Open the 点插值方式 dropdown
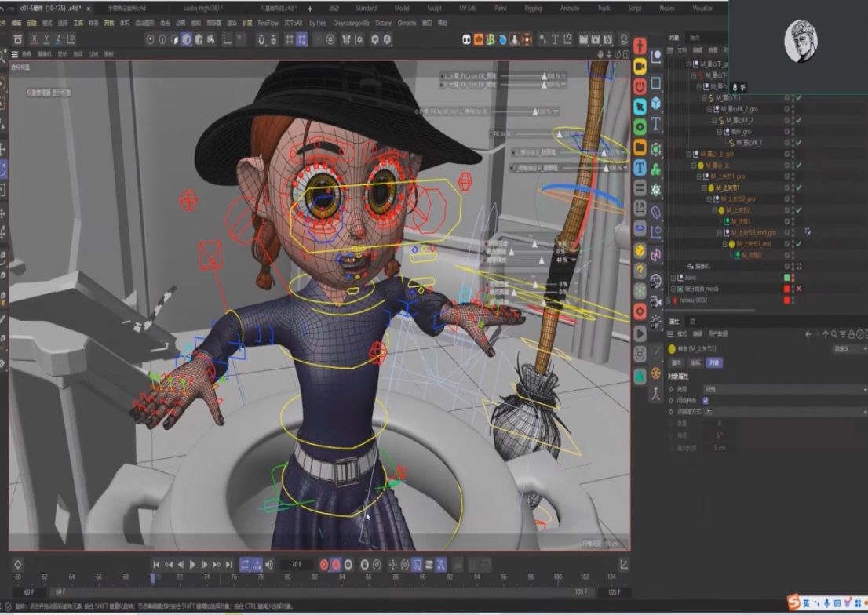868x615 pixels. [785, 412]
